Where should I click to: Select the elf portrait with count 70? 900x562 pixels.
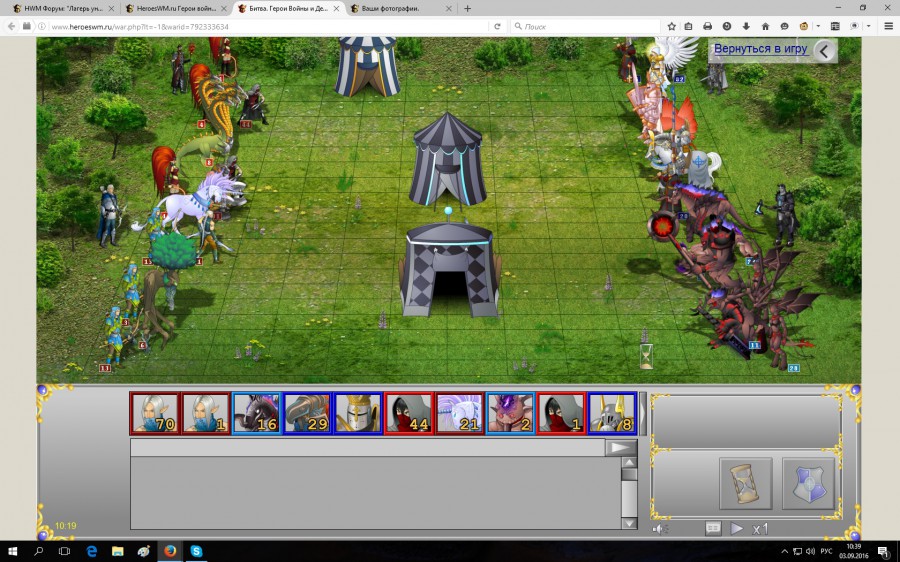(x=155, y=413)
